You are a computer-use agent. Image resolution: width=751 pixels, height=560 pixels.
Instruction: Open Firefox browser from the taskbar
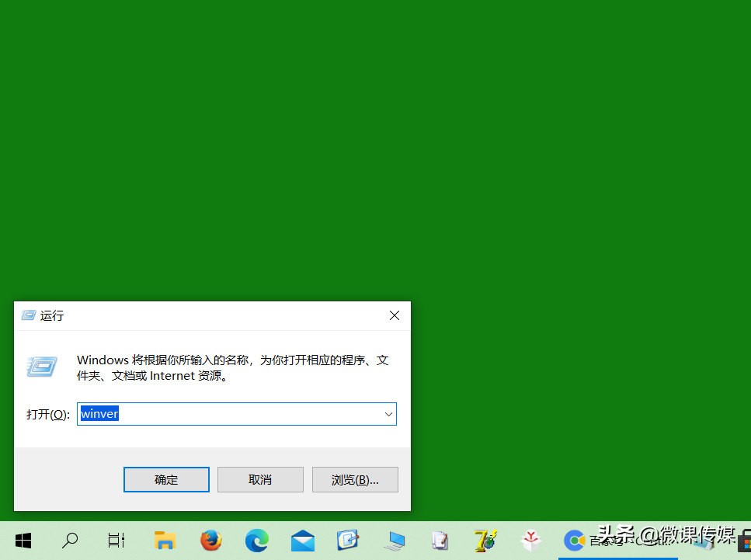pos(210,540)
